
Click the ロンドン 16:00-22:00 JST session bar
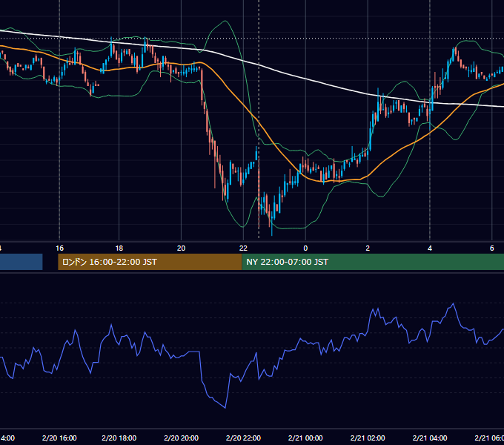coord(150,262)
